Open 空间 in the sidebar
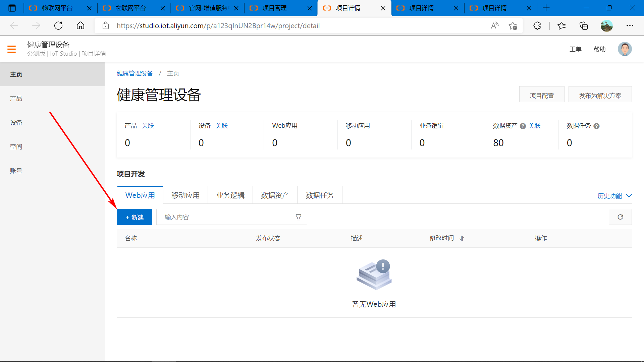 pyautogui.click(x=52, y=146)
